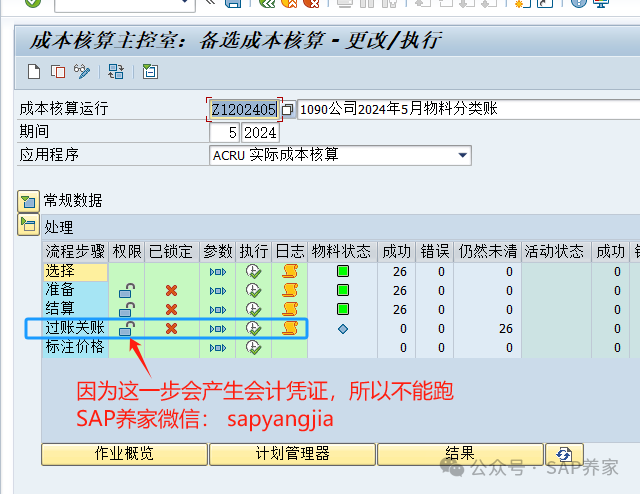Click the unlock icon in 过账关账 row
Screen dimensions: 640x494
(127, 329)
